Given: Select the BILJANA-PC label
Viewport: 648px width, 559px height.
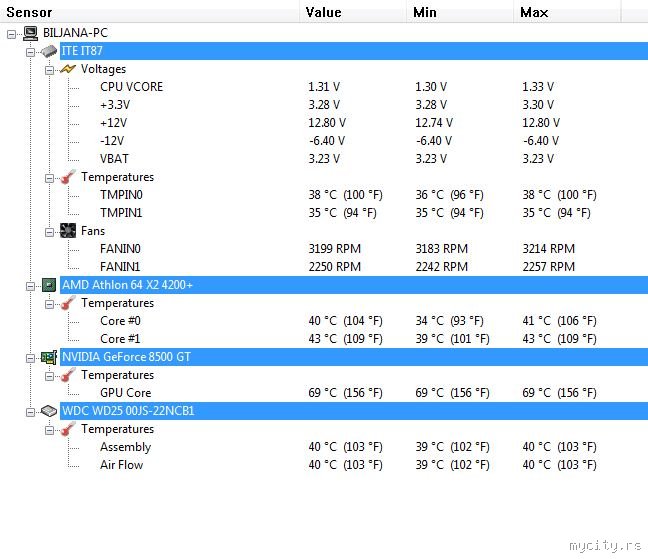Looking at the screenshot, I should 75,33.
